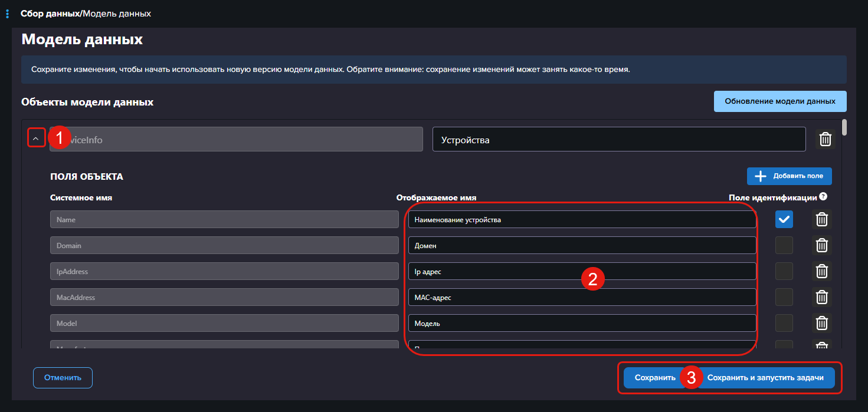Remove the Domain field using trash icon
868x412 pixels.
821,245
